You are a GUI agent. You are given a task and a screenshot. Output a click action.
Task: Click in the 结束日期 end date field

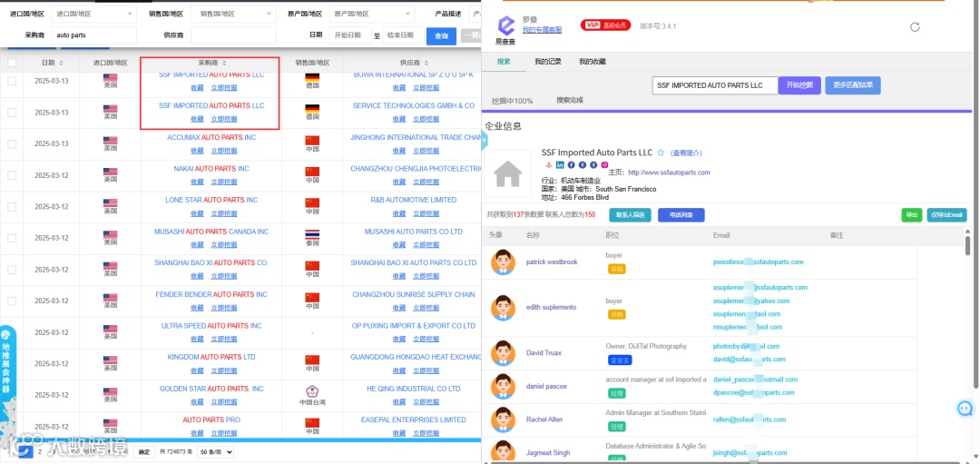coord(403,35)
